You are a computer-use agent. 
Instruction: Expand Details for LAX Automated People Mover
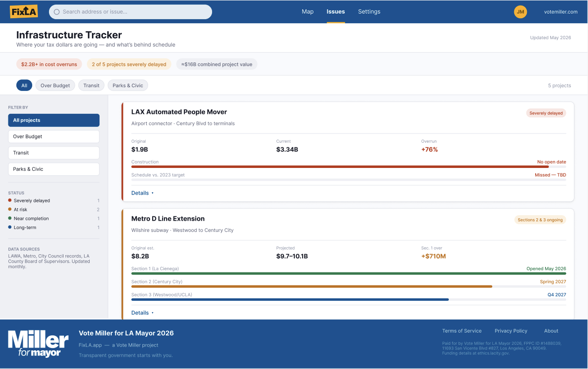pyautogui.click(x=142, y=193)
